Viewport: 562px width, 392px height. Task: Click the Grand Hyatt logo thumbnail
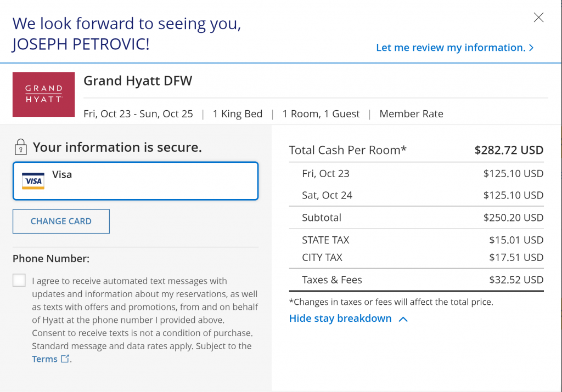point(44,94)
